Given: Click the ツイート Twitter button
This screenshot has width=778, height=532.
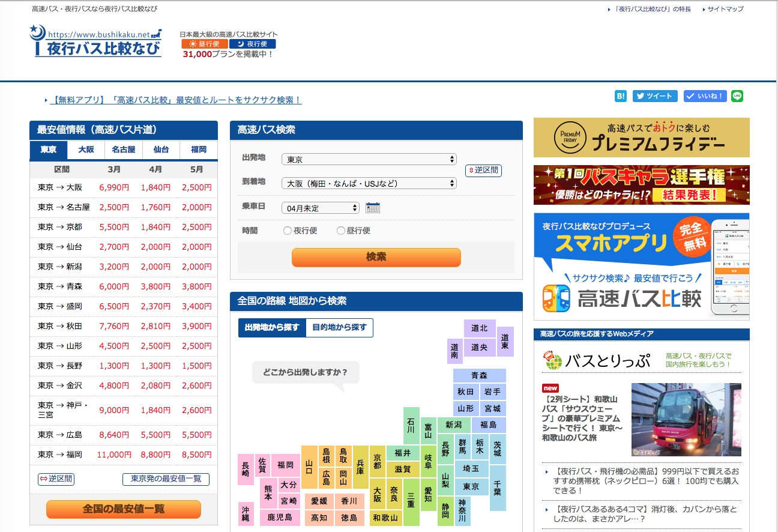Looking at the screenshot, I should (x=655, y=96).
